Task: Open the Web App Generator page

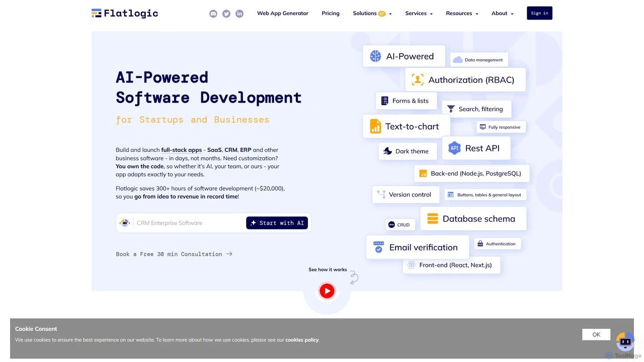Action: click(283, 14)
